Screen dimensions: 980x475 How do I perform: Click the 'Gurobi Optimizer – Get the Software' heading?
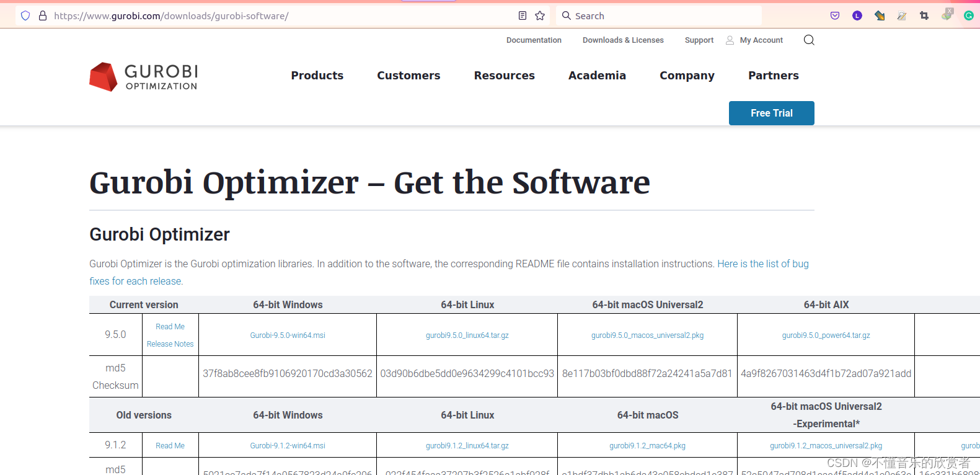[369, 182]
